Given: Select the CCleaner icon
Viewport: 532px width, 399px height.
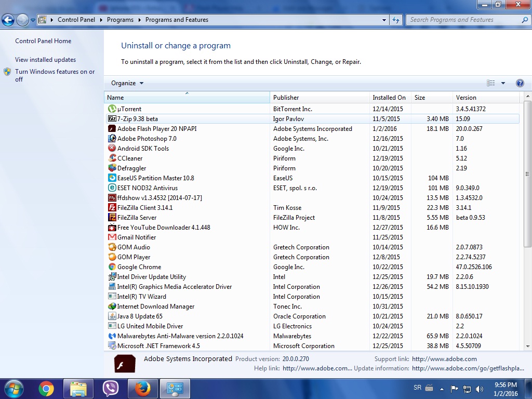Looking at the screenshot, I should (112, 158).
